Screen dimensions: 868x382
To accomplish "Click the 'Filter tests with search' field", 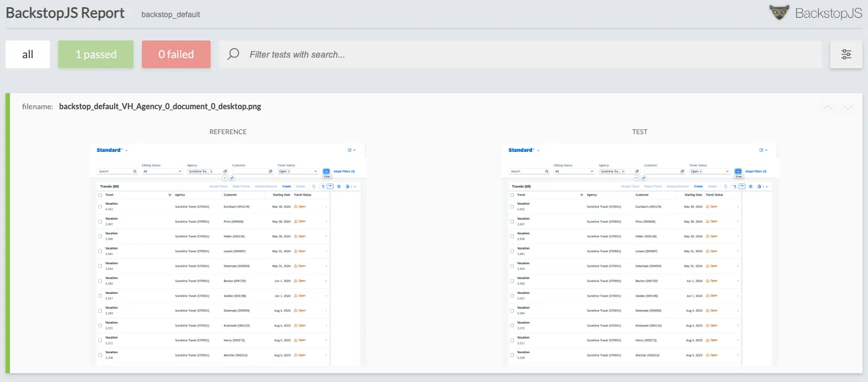I will click(521, 54).
